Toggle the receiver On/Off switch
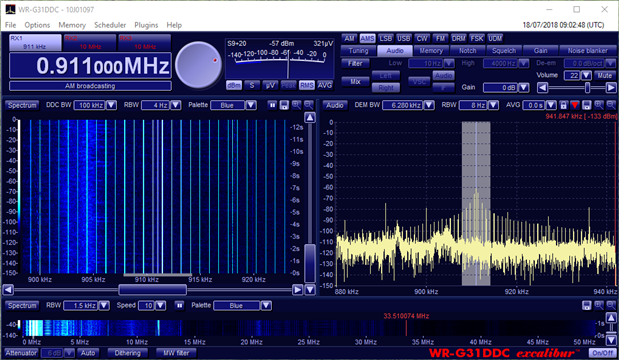This screenshot has width=619, height=360. pos(602,353)
